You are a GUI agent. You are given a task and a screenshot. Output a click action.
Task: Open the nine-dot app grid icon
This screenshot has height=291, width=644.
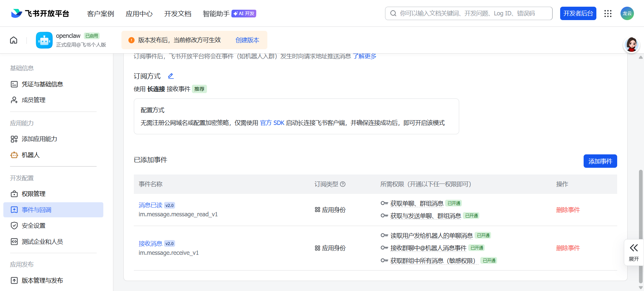(608, 13)
